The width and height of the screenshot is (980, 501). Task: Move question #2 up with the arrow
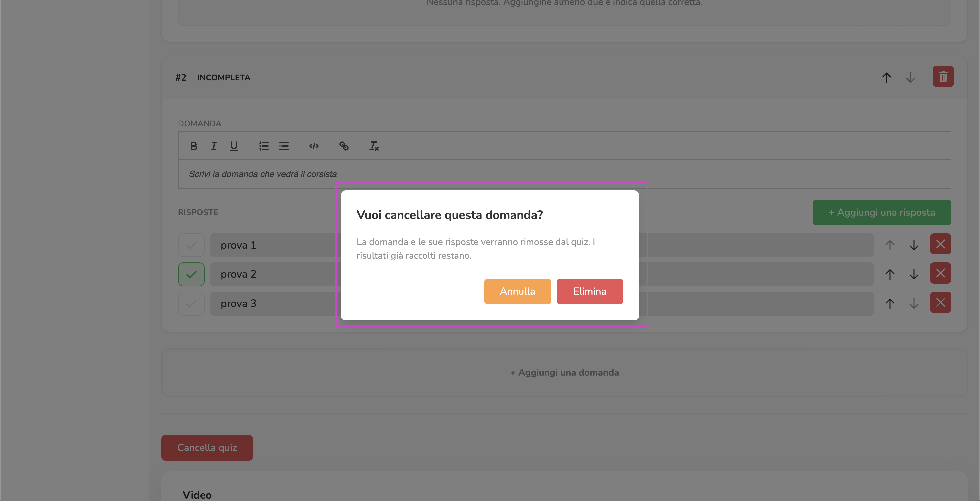pos(886,78)
